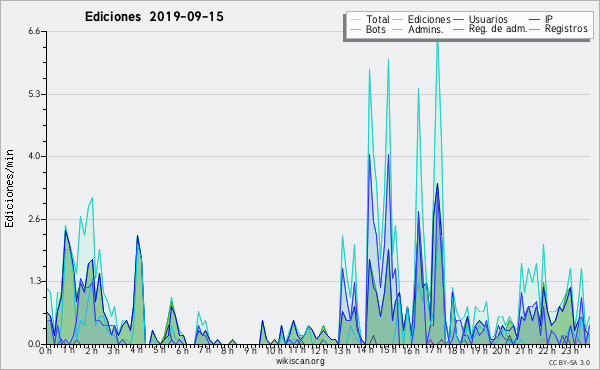This screenshot has width=600, height=370.
Task: Click the 4 h x-axis tick label
Action: coord(137,350)
